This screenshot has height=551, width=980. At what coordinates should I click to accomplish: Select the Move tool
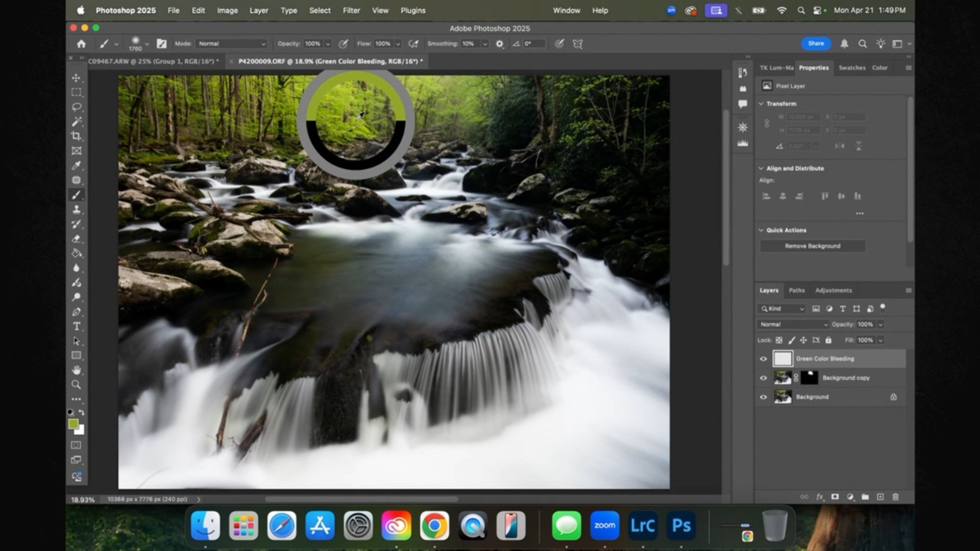tap(77, 78)
